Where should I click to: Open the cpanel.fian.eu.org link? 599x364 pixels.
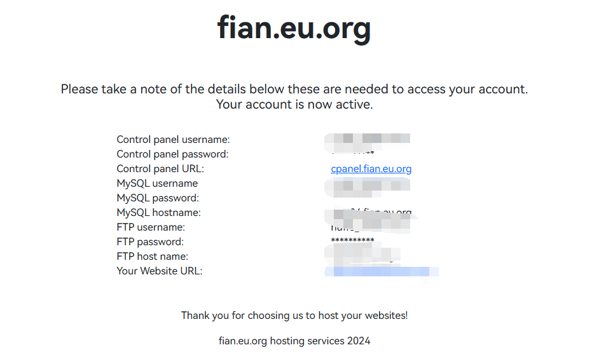click(371, 169)
